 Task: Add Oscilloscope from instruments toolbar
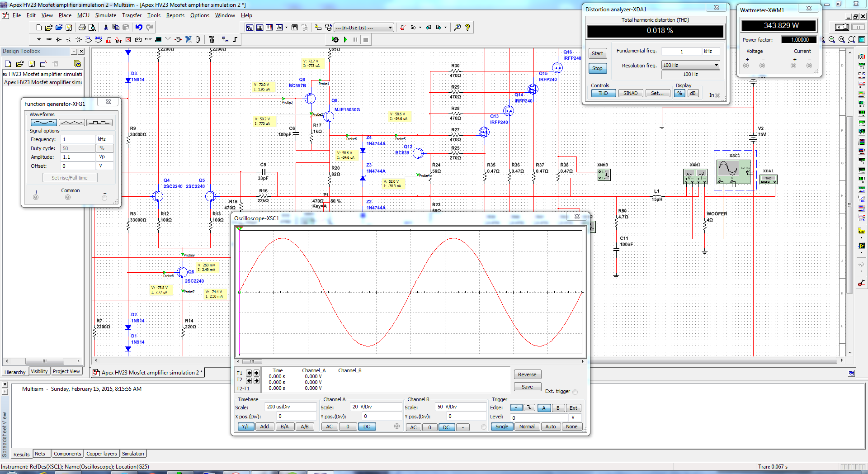[x=862, y=85]
